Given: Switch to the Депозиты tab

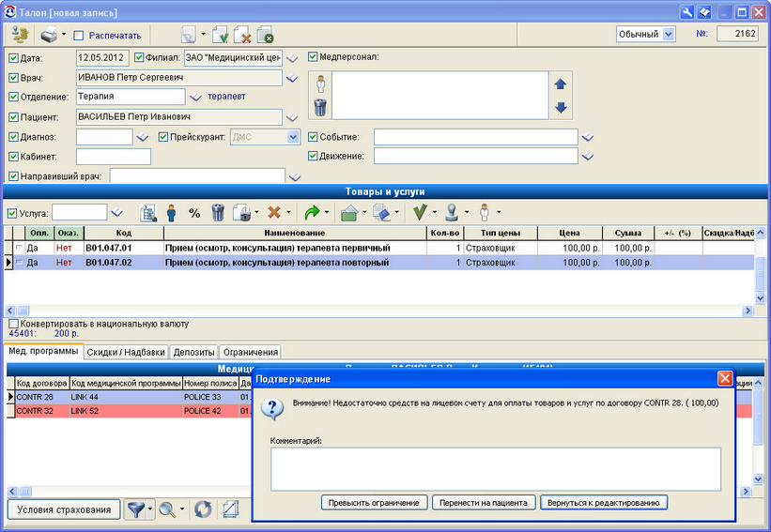Looking at the screenshot, I should 193,352.
